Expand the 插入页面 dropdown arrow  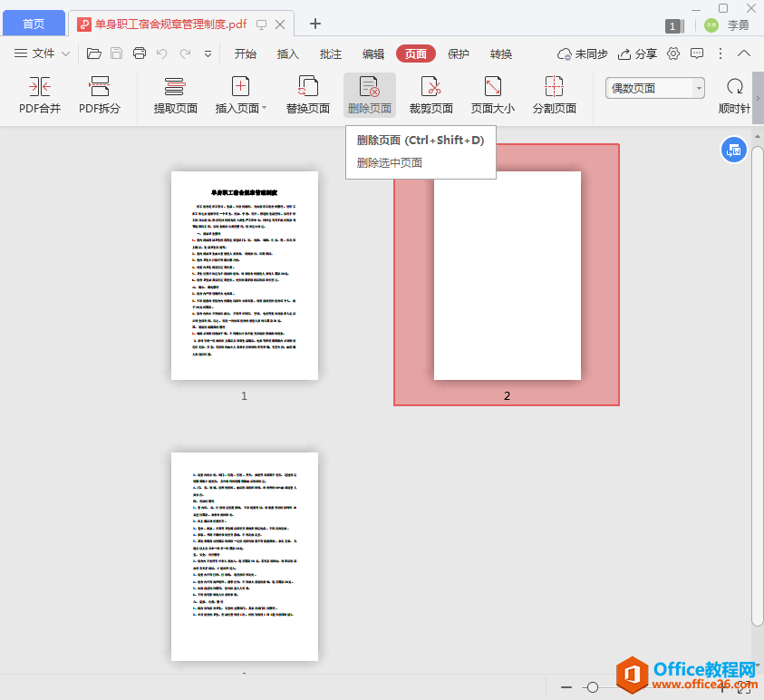tap(265, 108)
